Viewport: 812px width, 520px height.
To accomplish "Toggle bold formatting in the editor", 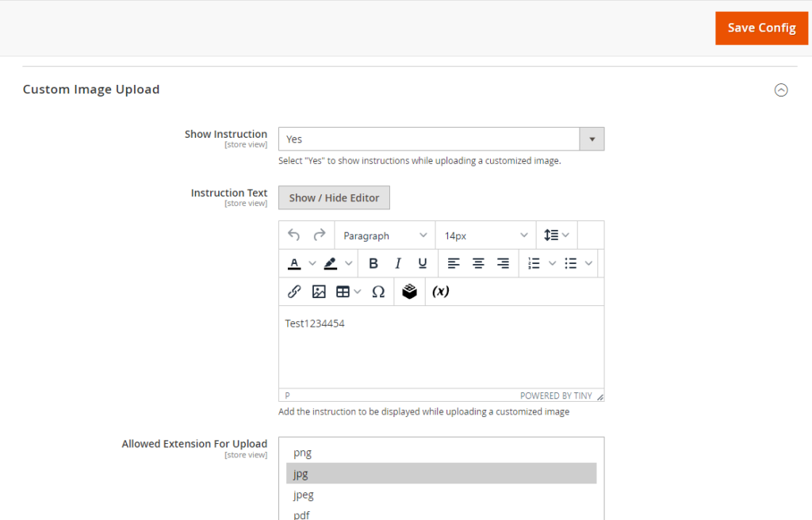I will [x=373, y=262].
